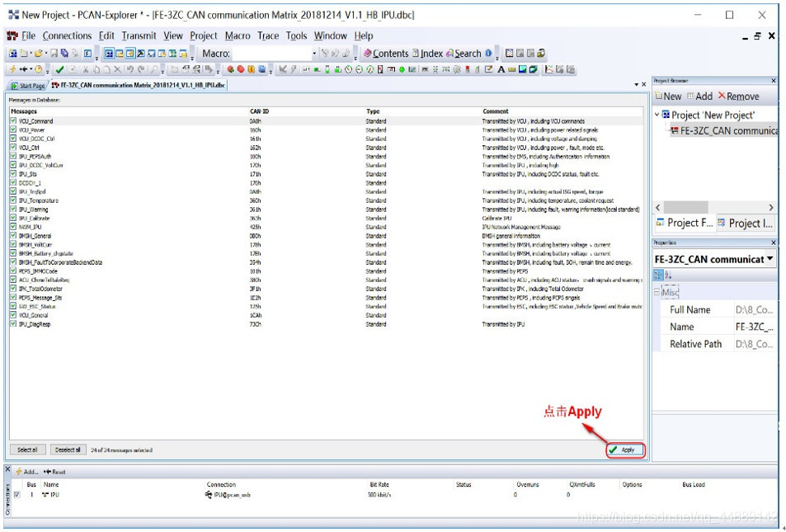Click the magnifier Find icon
The image size is (786, 532).
tap(154, 69)
